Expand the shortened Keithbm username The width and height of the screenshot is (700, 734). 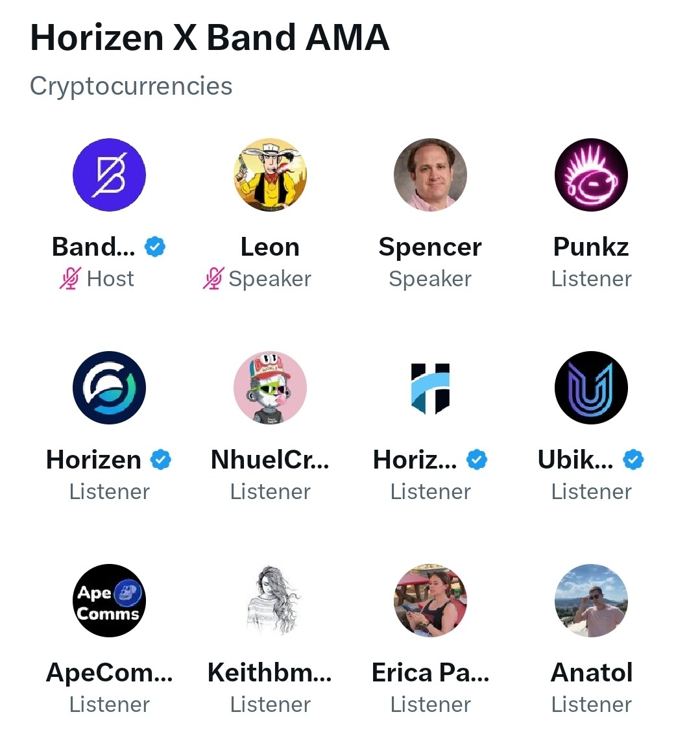(270, 672)
